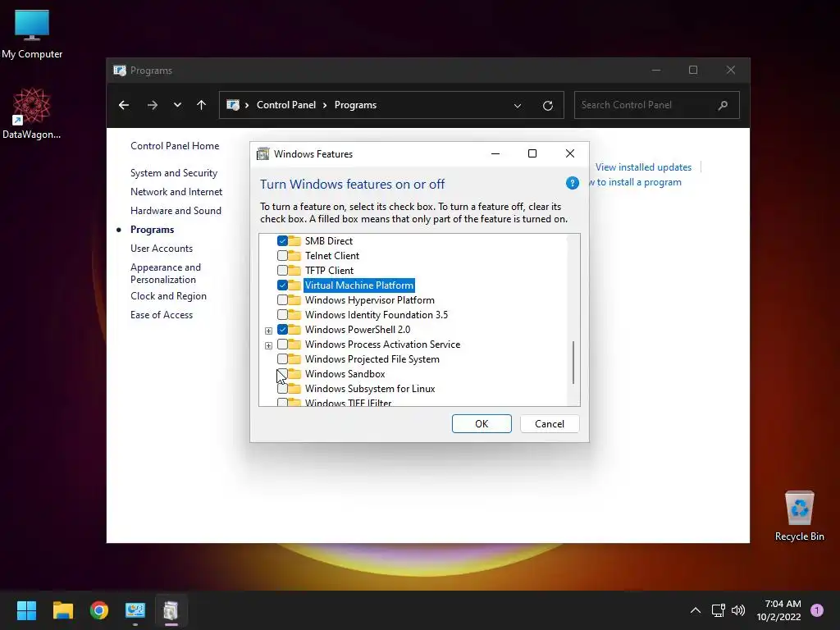840x630 pixels.
Task: Uncheck Virtual Machine Platform checkbox
Action: point(282,285)
